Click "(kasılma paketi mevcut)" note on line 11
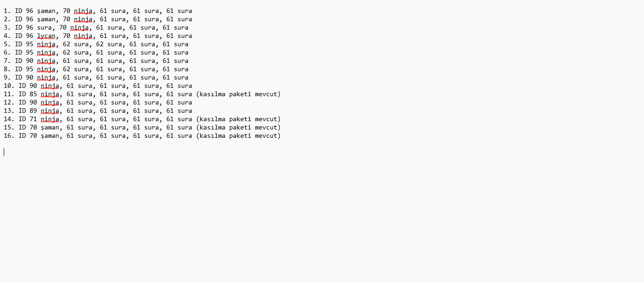Viewport: 644px width, 283px height. click(238, 94)
